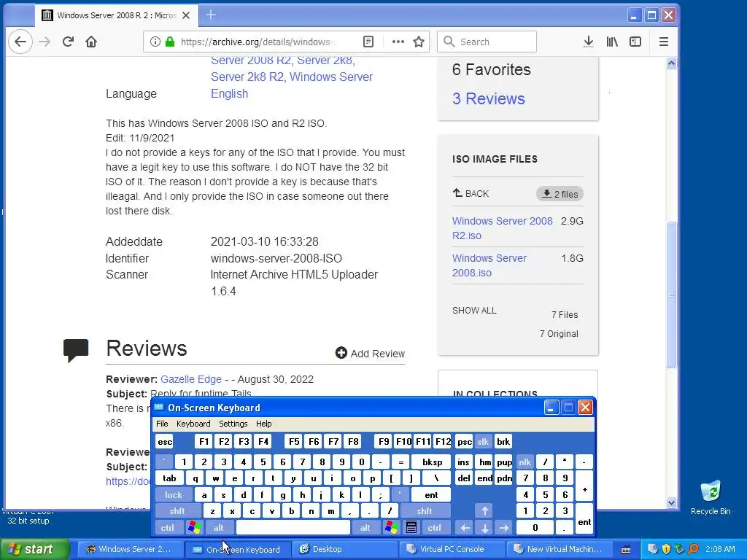This screenshot has height=560, width=747.
Task: Click SHOW ALL files link
Action: click(x=474, y=311)
